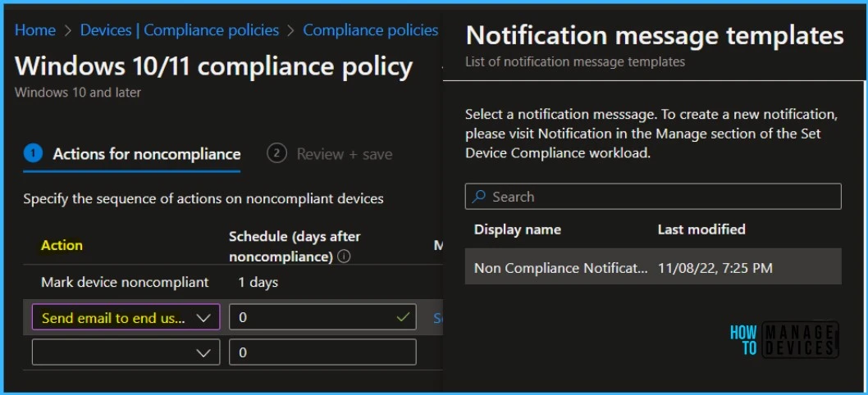The width and height of the screenshot is (868, 395).
Task: Sort by Display name column
Action: click(518, 229)
